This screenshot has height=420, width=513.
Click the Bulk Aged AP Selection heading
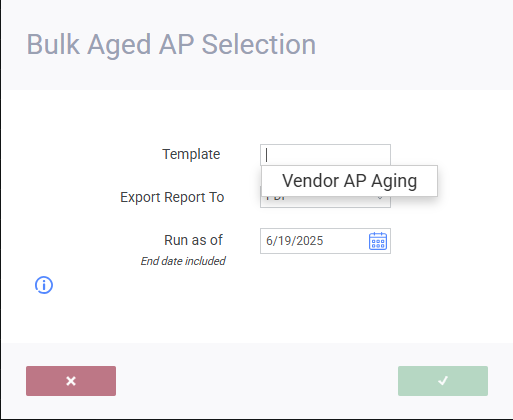coord(171,45)
